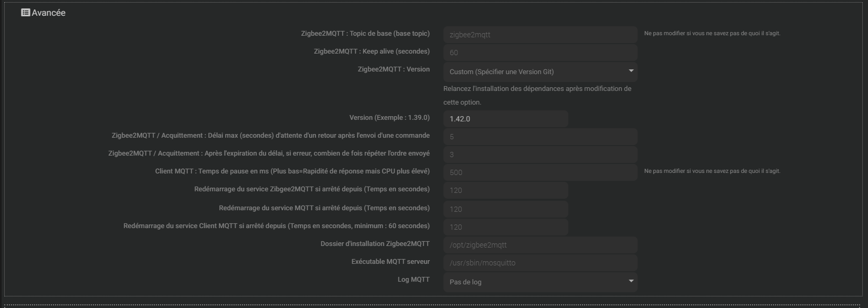The height and width of the screenshot is (308, 868).
Task: Click the Version dropdown arrow
Action: coord(631,71)
